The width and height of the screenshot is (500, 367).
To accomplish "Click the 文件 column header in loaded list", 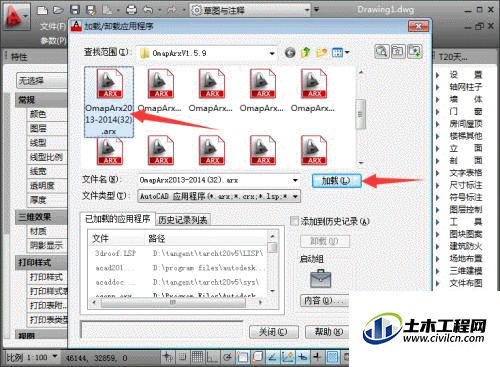I will tap(118, 238).
